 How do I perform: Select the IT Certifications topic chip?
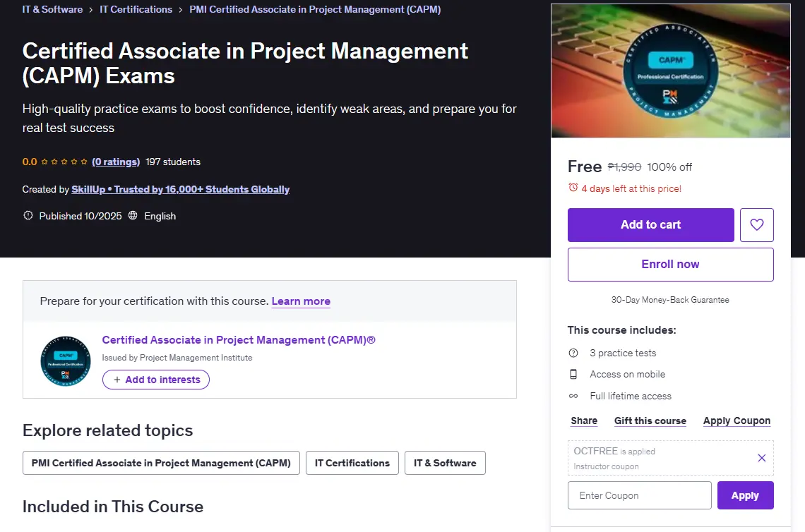coord(352,463)
